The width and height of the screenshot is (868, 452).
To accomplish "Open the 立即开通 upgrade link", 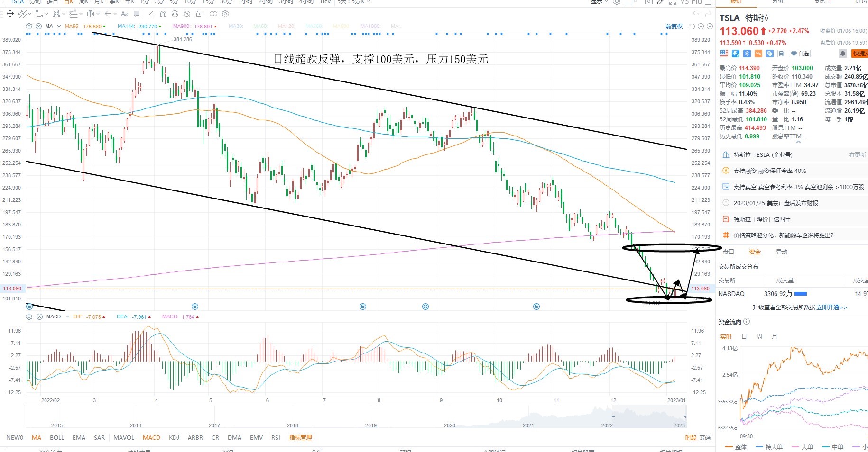I will coord(828,307).
